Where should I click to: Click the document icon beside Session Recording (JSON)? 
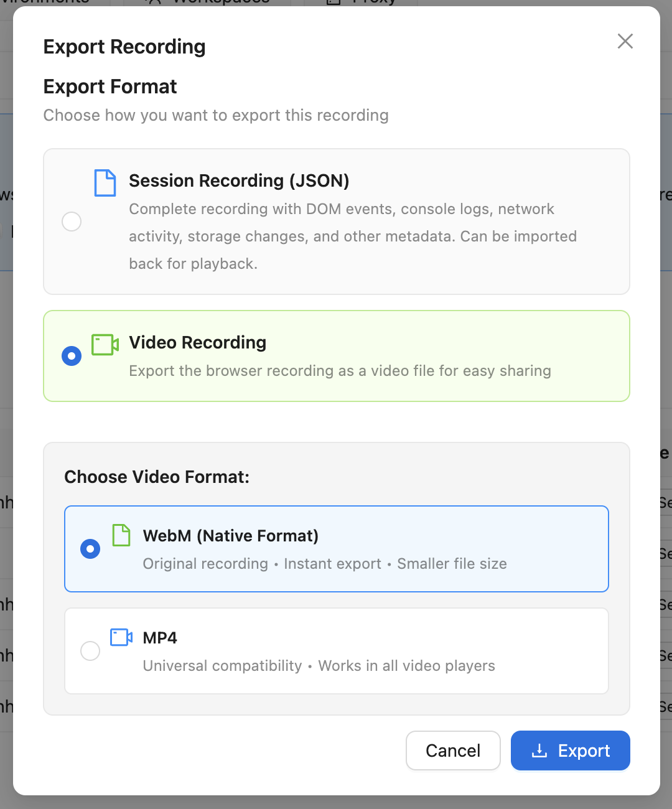coord(105,183)
